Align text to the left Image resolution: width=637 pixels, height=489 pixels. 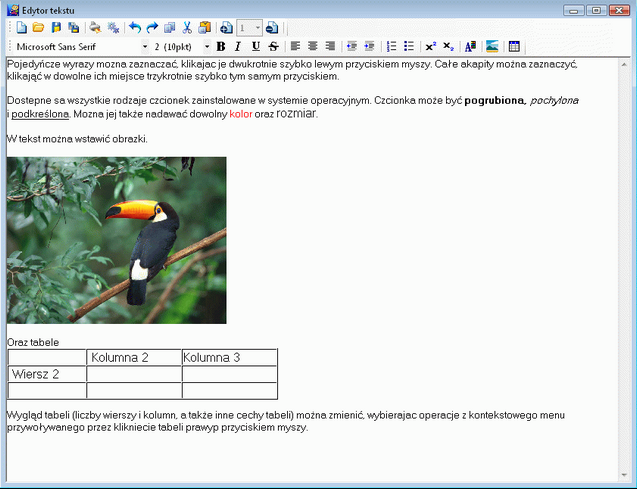[x=295, y=47]
